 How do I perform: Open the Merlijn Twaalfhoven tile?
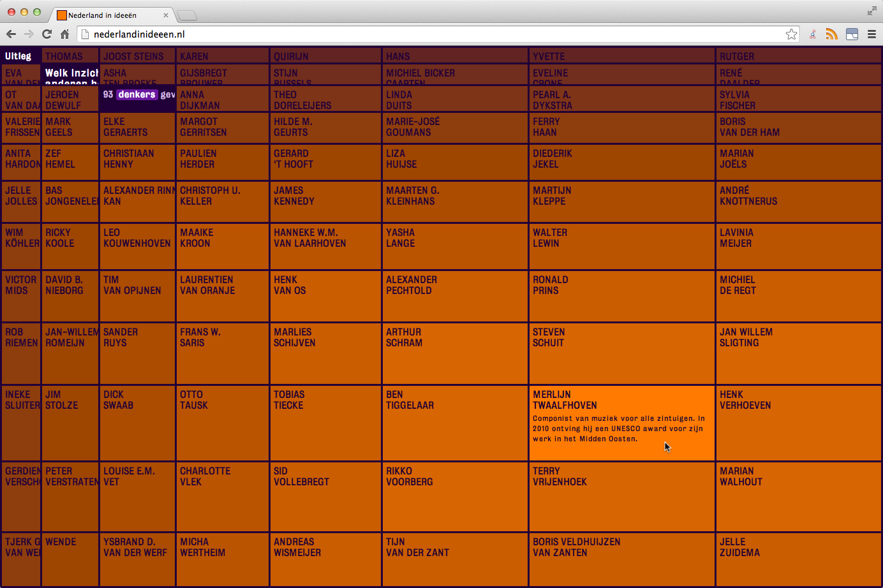pos(621,422)
